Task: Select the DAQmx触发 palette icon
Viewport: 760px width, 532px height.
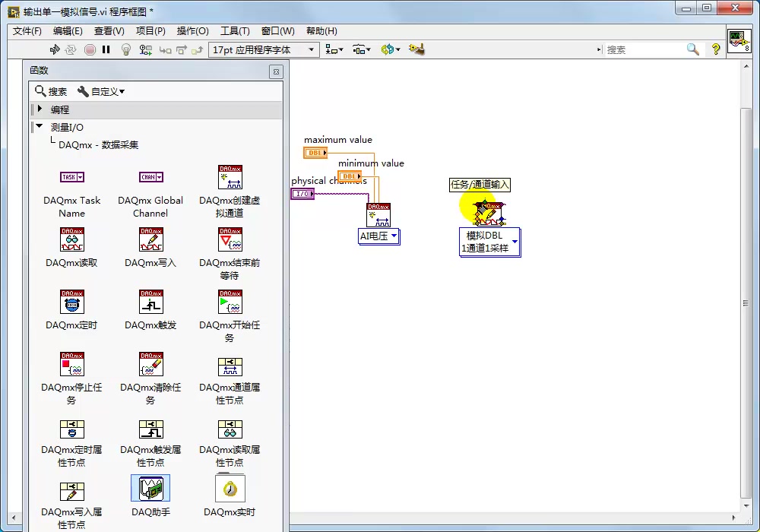Action: pyautogui.click(x=150, y=302)
